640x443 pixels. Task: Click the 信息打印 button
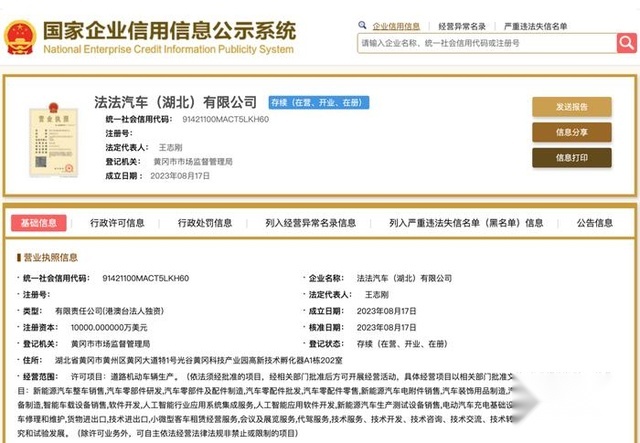pos(571,158)
